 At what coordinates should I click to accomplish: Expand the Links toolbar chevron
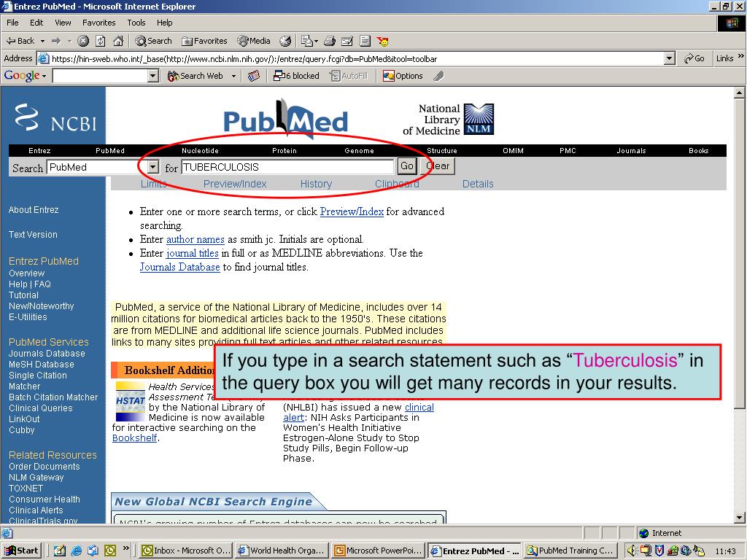[x=741, y=56]
